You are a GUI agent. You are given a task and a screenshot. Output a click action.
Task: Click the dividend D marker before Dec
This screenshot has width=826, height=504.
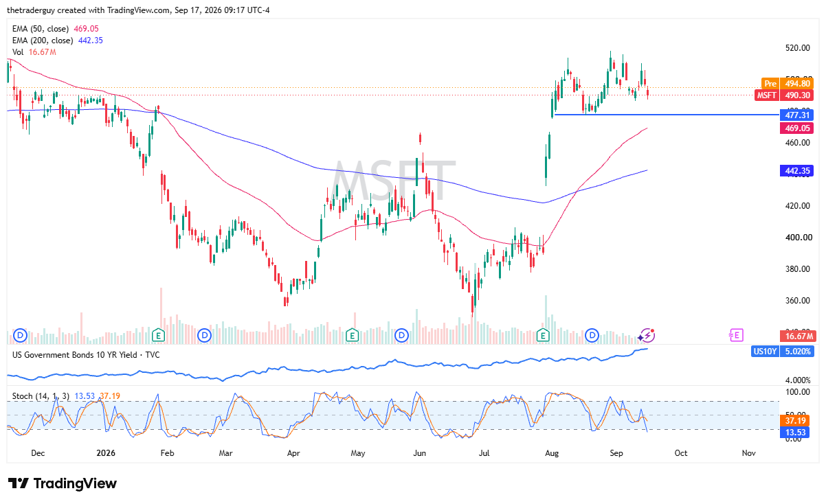(x=21, y=335)
